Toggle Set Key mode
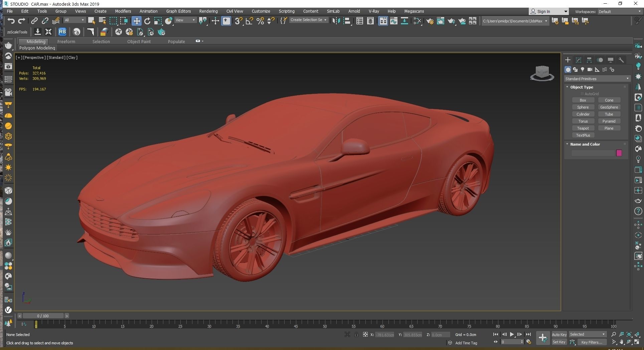The height and width of the screenshot is (350, 644). tap(559, 342)
